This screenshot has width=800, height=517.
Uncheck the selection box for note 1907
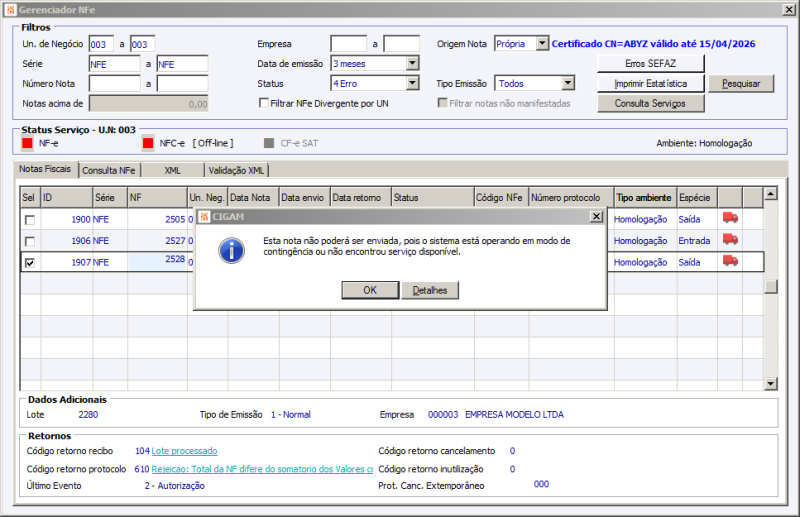coord(30,262)
